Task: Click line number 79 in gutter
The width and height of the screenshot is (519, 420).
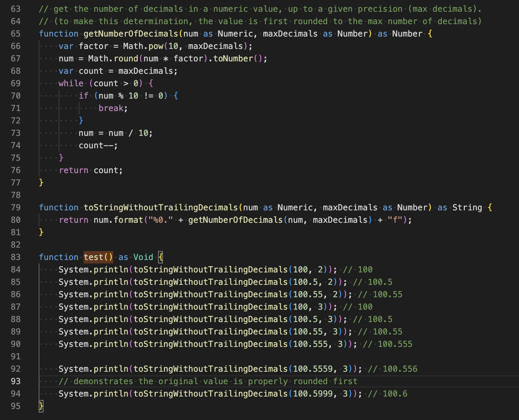Action: tap(16, 207)
